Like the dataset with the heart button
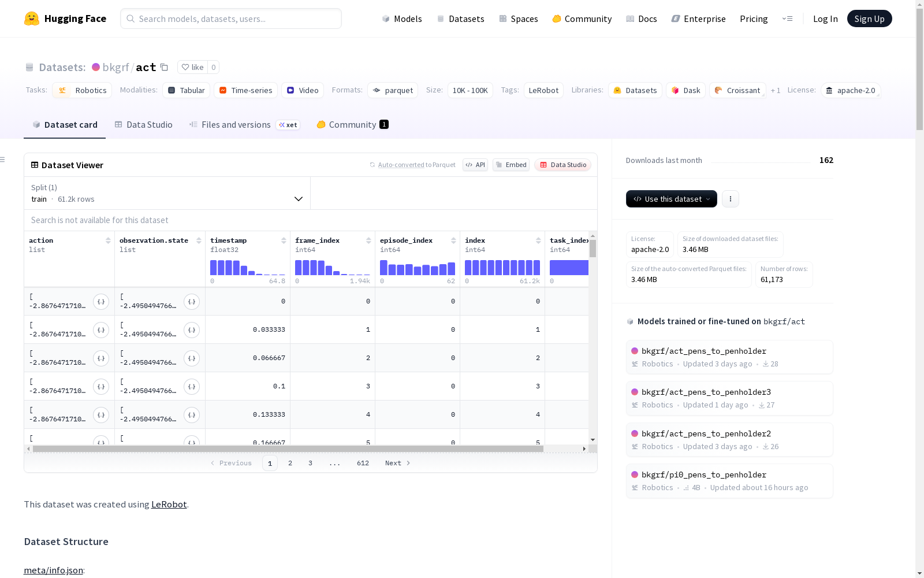This screenshot has width=924, height=578. pyautogui.click(x=193, y=67)
